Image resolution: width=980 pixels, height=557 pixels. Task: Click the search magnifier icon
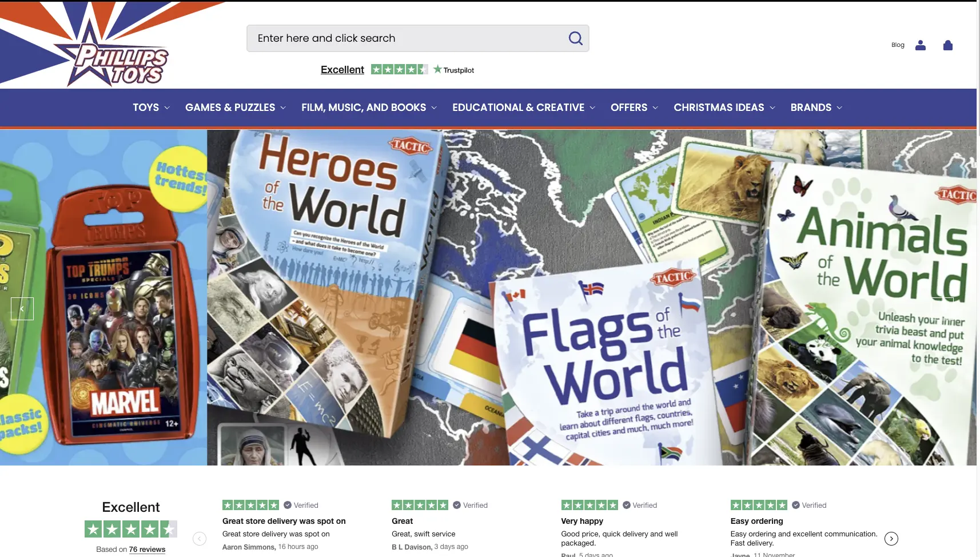pos(575,38)
